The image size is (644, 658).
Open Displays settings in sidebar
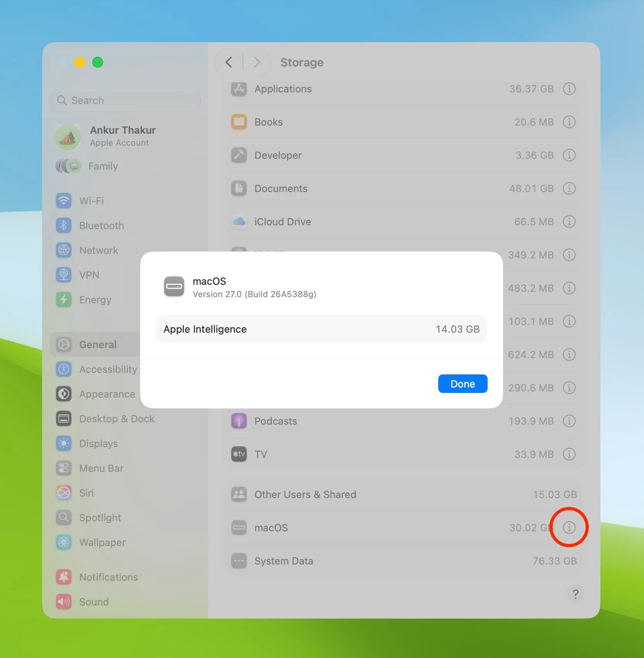[125, 444]
